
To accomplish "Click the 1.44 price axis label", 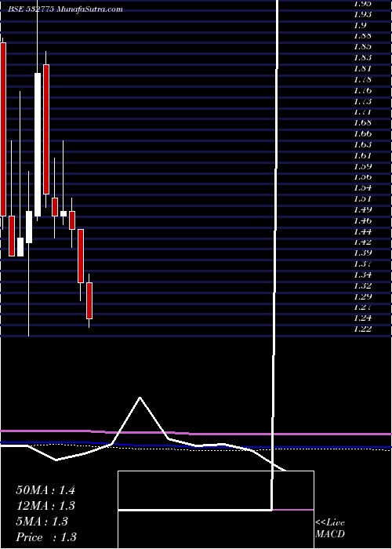I will tap(362, 231).
